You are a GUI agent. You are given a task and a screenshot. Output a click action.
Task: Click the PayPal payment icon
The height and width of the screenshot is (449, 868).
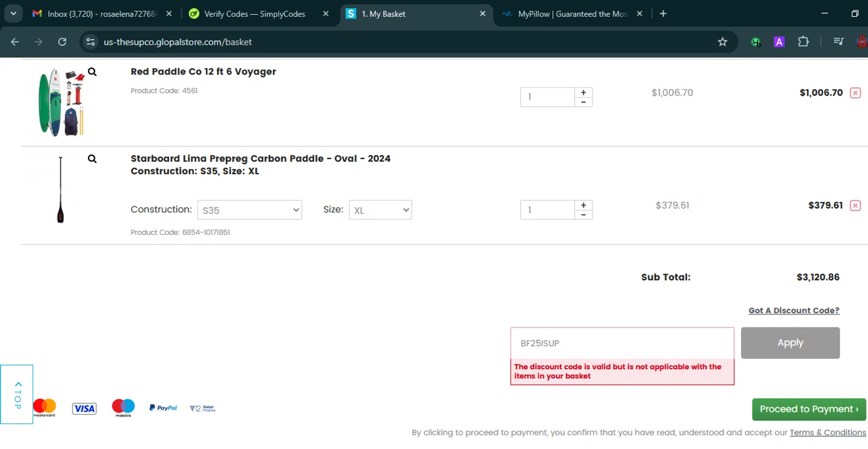coord(163,408)
